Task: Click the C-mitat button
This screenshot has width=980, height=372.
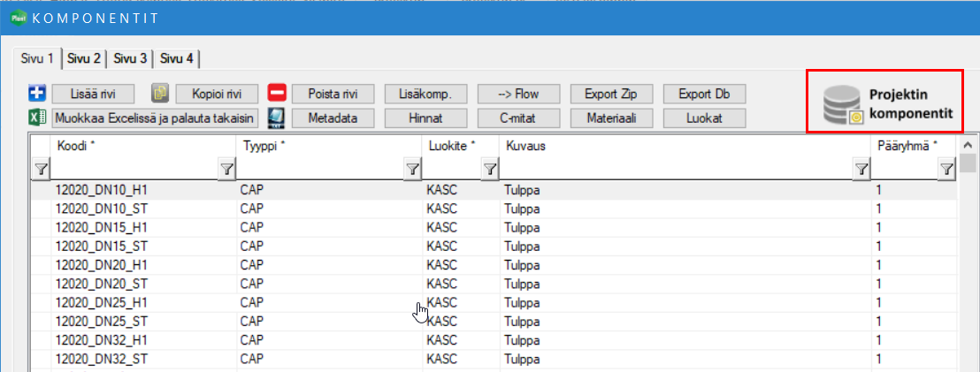Action: [x=518, y=118]
